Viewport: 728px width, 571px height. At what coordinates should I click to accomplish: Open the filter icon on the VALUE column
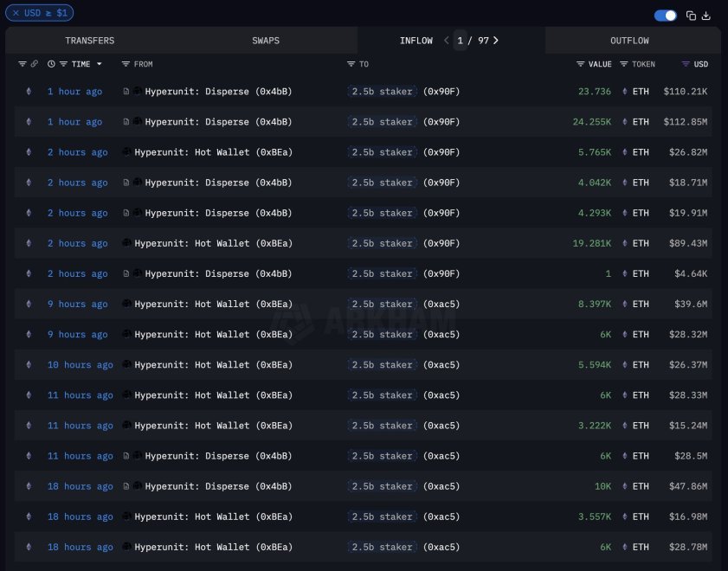click(x=580, y=64)
